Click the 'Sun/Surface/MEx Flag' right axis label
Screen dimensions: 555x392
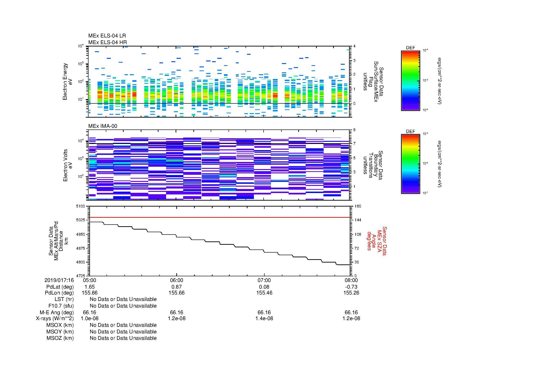(x=374, y=81)
